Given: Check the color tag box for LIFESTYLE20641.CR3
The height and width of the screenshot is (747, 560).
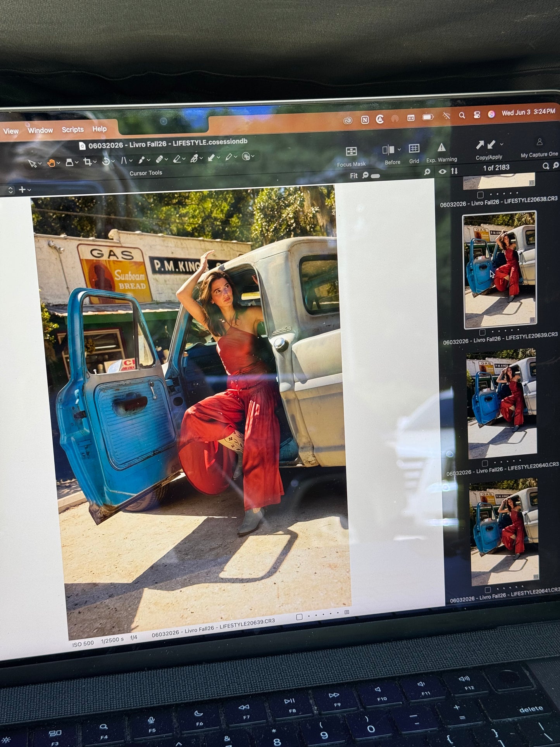Looking at the screenshot, I should 488,590.
